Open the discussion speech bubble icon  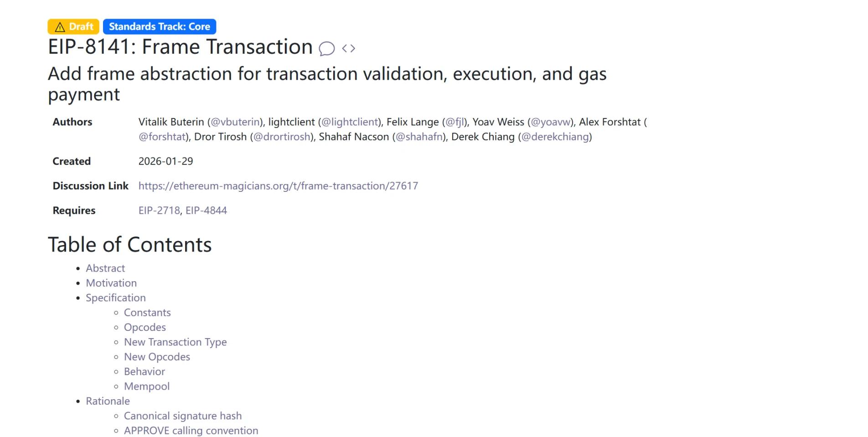pos(326,48)
